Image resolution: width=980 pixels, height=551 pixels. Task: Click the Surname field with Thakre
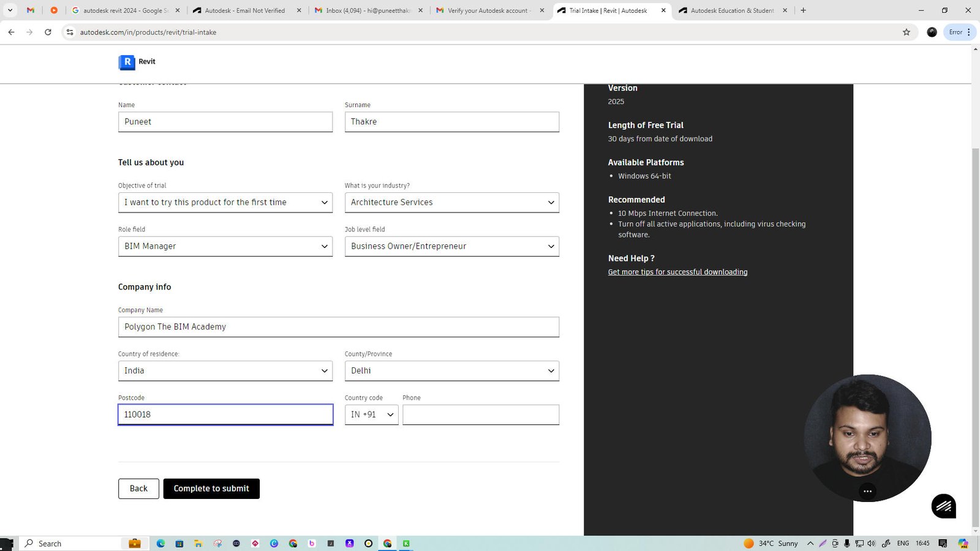click(452, 122)
